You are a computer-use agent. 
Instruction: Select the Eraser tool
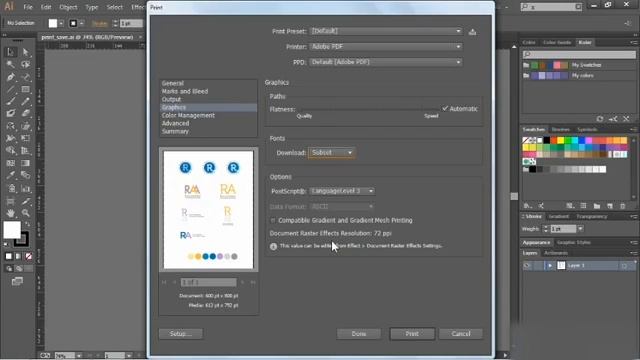(25, 113)
